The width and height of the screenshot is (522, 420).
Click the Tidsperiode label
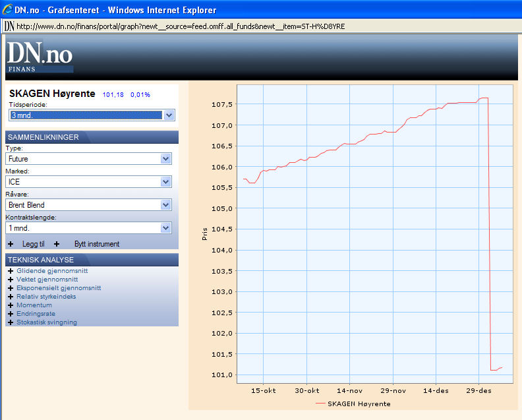[28, 105]
